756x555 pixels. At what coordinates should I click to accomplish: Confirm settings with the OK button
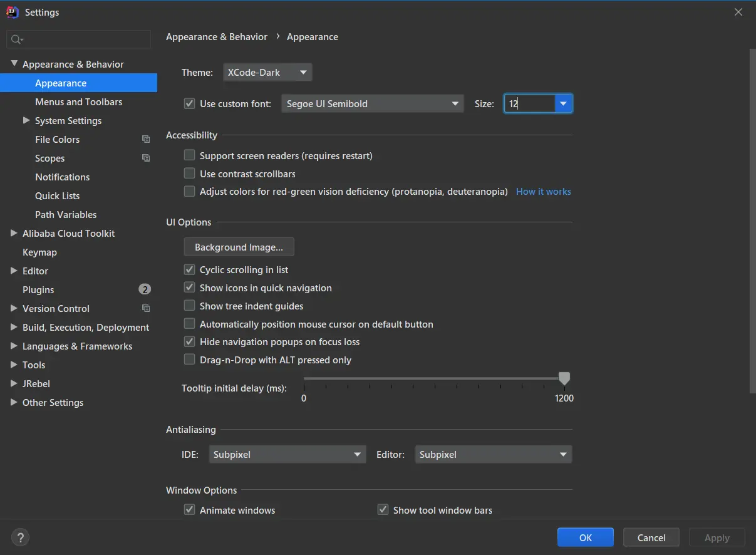pos(586,537)
